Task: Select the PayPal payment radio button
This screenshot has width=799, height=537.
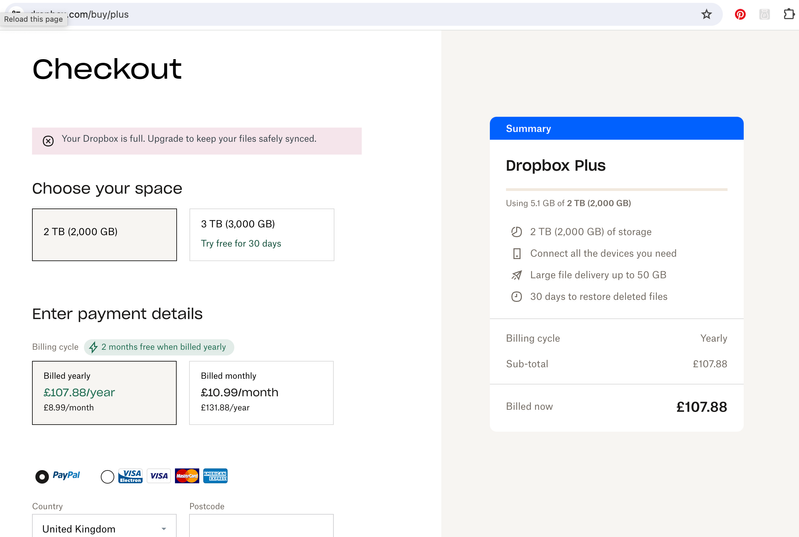Action: 42,476
